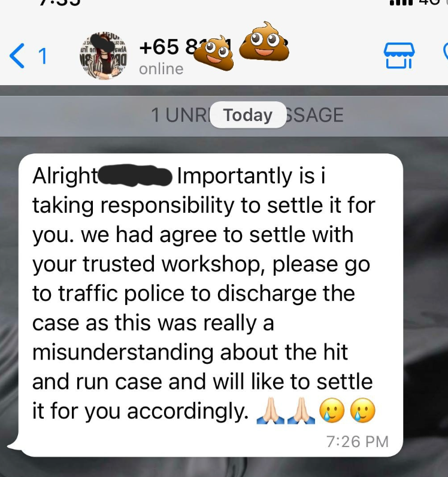Click the "Today" date pill

click(248, 115)
